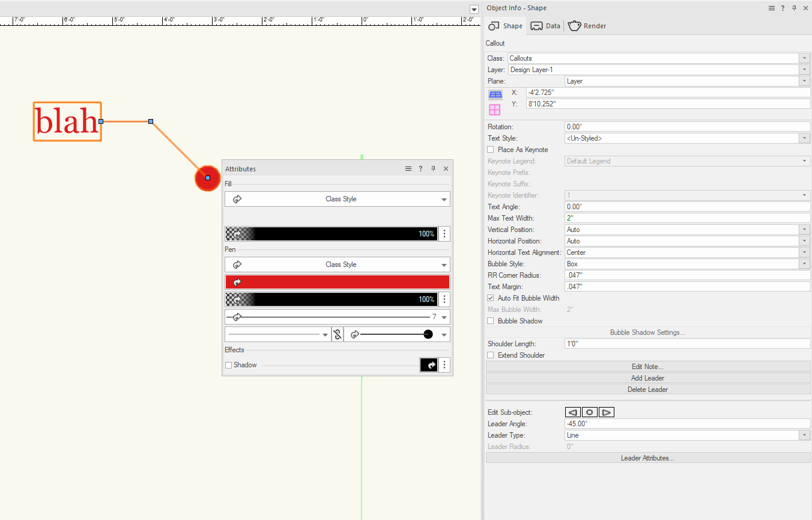Open the Leader Type dropdown
812x520 pixels.
pyautogui.click(x=688, y=435)
